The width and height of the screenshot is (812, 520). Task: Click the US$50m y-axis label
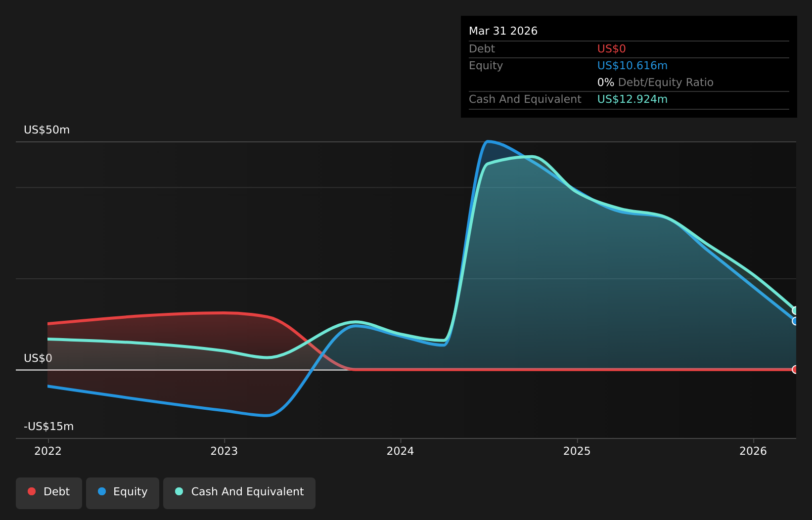[x=47, y=130]
